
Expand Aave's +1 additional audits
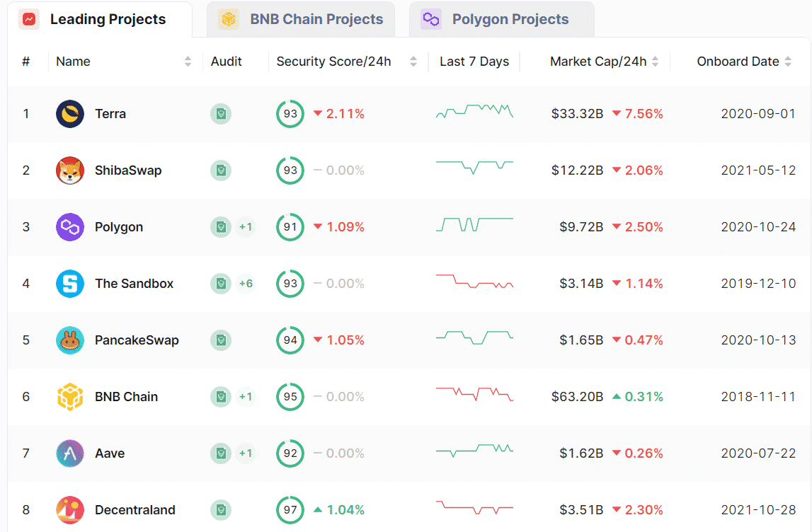(x=246, y=453)
